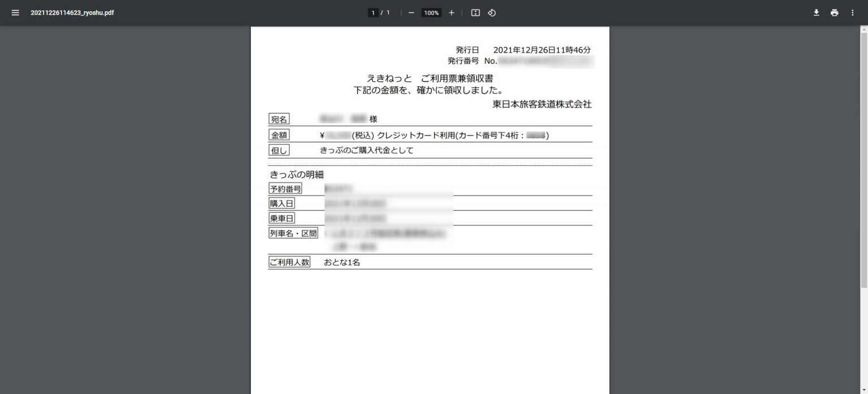Zoom out of the document
The width and height of the screenshot is (868, 394).
pos(411,12)
